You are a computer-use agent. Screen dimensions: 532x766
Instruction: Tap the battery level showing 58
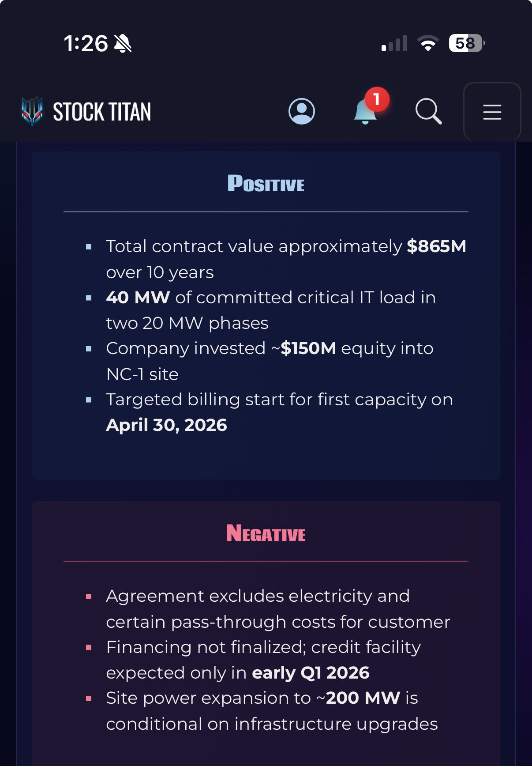click(465, 42)
